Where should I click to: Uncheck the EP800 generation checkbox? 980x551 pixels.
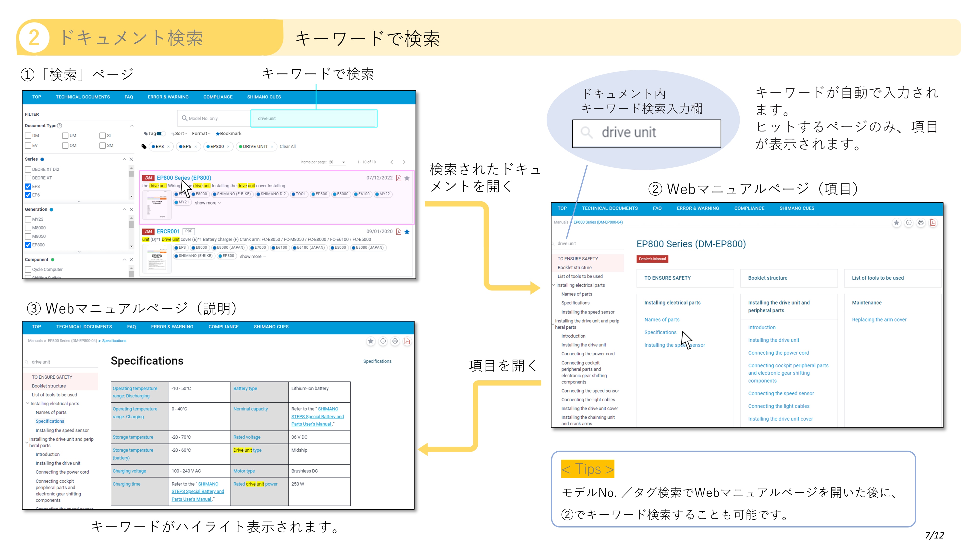(x=28, y=245)
